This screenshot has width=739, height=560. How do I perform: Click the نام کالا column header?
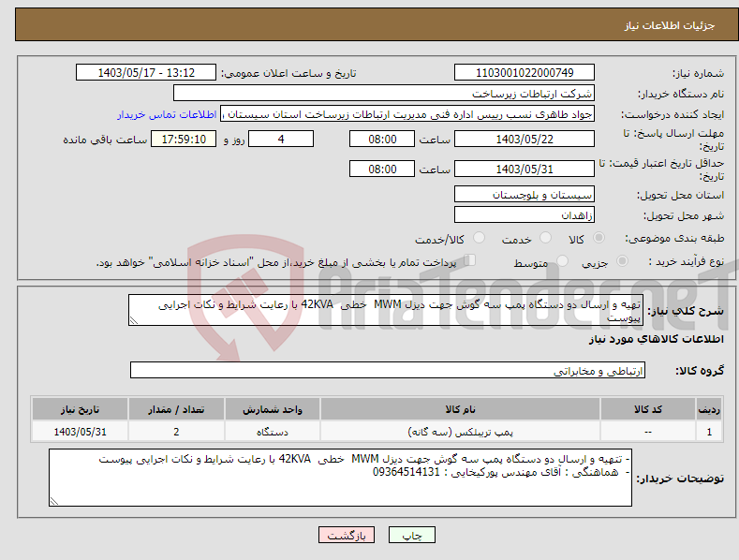460,409
